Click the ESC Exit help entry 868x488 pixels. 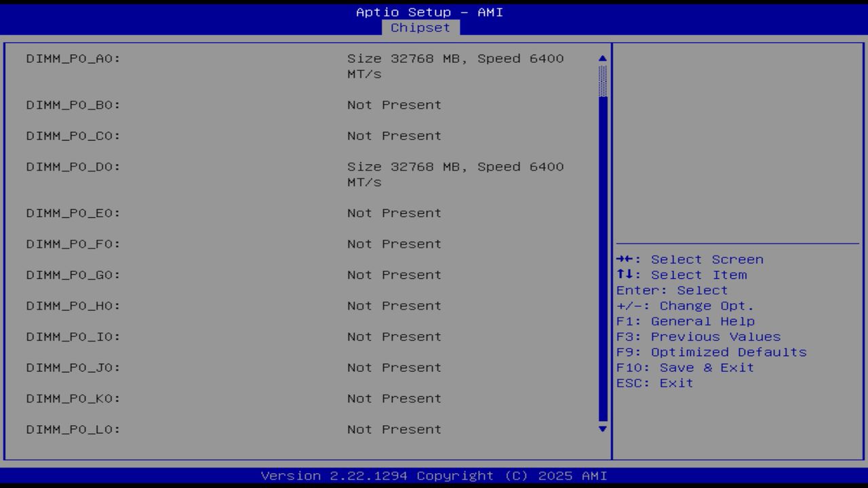point(654,382)
